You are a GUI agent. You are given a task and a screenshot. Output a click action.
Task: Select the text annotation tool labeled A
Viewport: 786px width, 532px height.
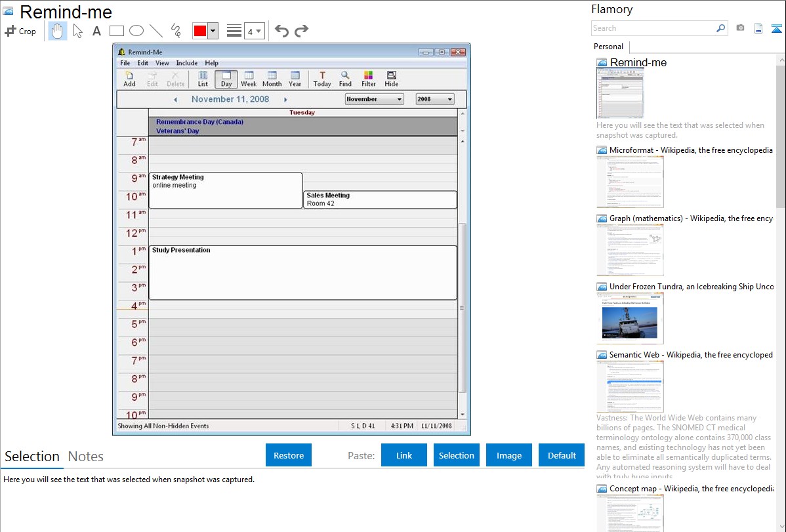(96, 31)
